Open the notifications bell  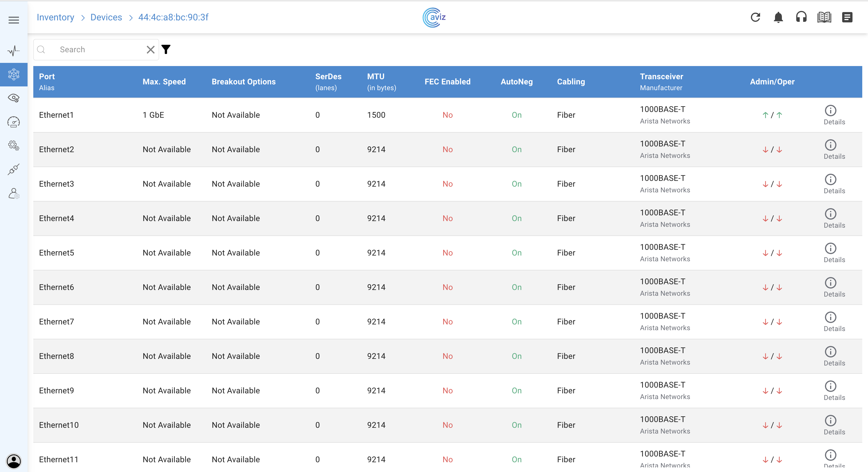pyautogui.click(x=778, y=17)
